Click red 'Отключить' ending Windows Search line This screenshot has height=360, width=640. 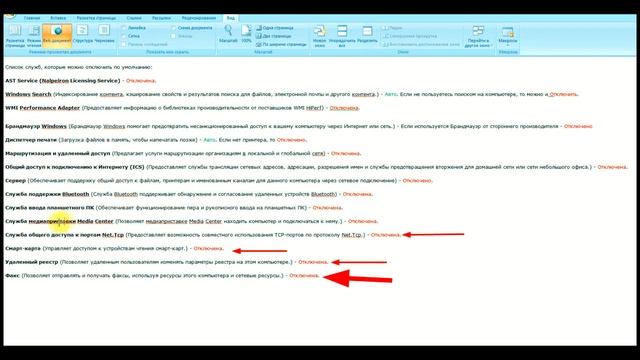563,94
